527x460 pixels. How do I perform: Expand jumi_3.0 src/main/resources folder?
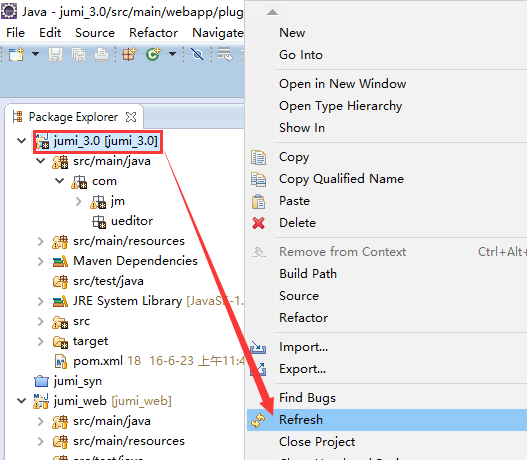tap(41, 241)
